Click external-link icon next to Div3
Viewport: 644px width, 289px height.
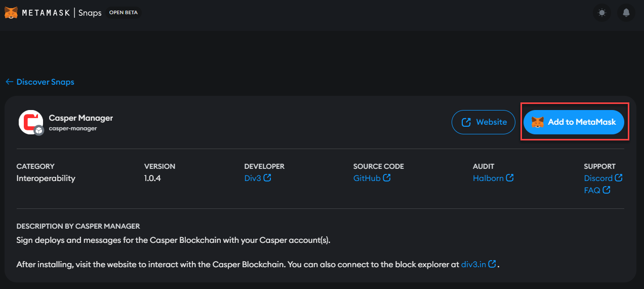point(267,178)
